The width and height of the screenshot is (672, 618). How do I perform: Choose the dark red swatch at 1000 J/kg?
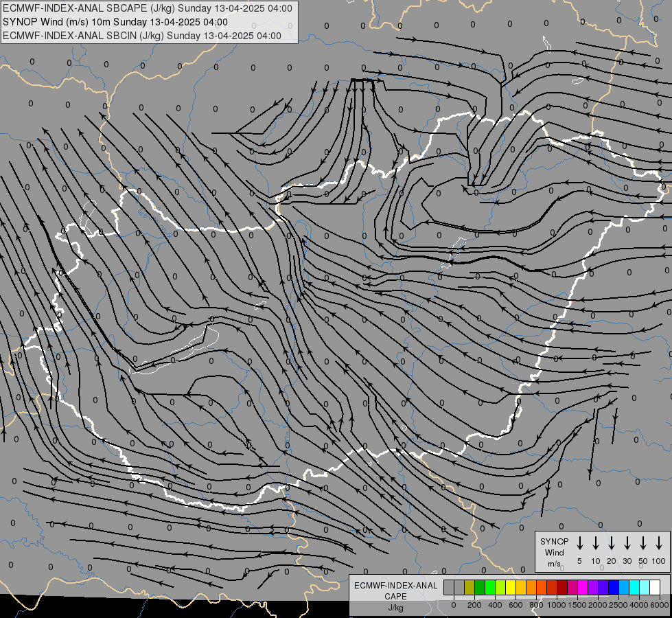(x=563, y=588)
